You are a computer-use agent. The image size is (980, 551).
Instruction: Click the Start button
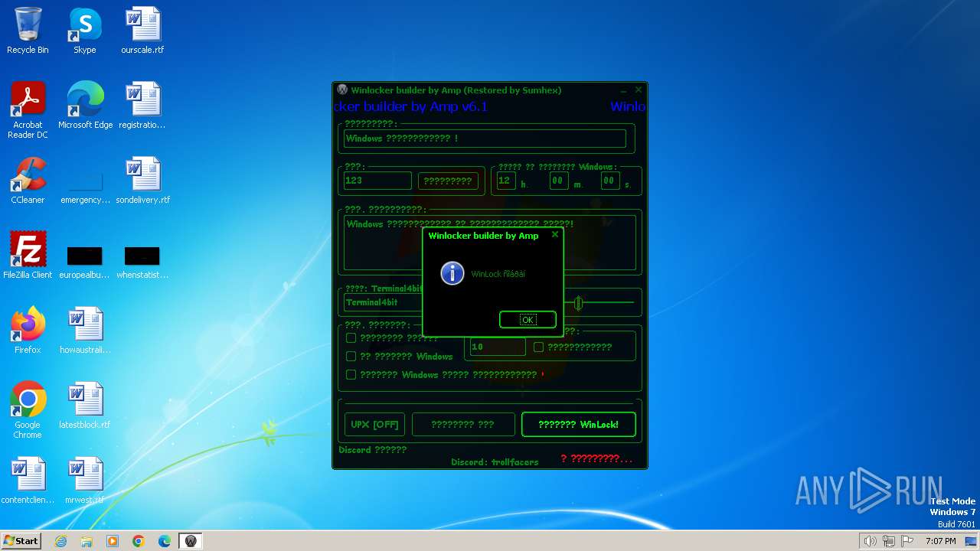pos(21,540)
